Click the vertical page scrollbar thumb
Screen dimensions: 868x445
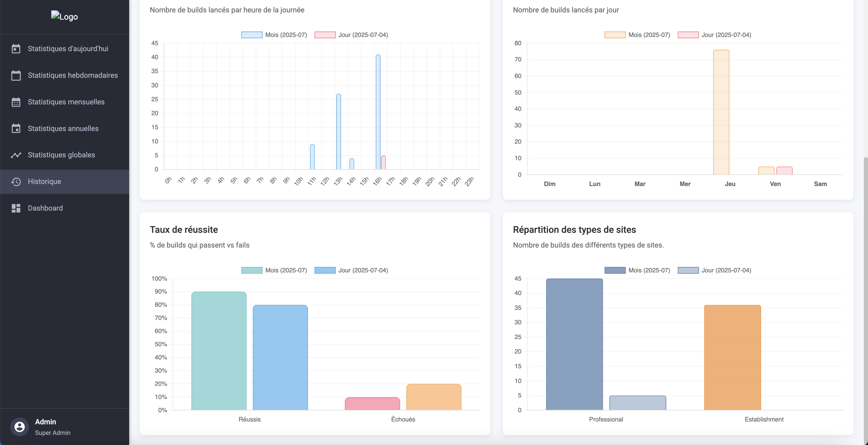[x=865, y=300]
